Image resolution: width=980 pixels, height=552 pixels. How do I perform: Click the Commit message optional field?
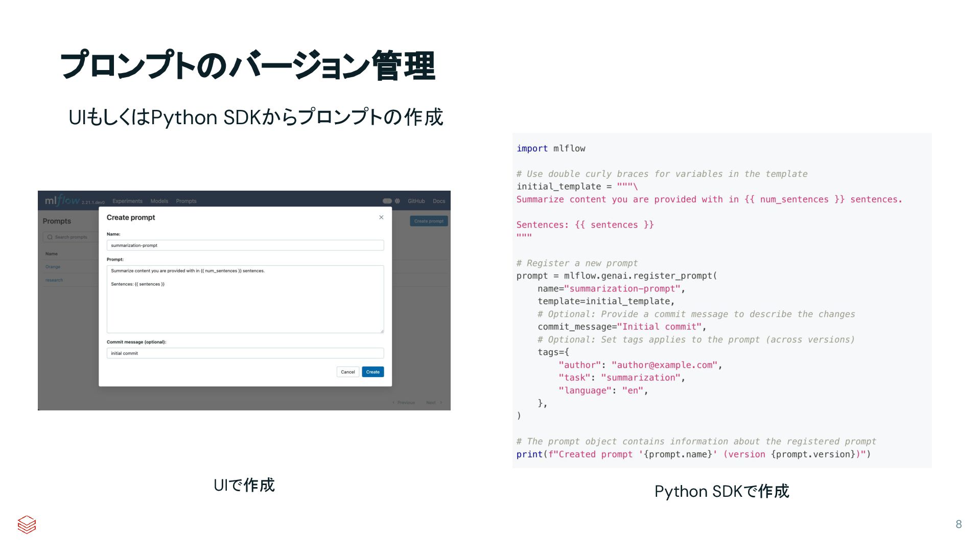point(245,353)
